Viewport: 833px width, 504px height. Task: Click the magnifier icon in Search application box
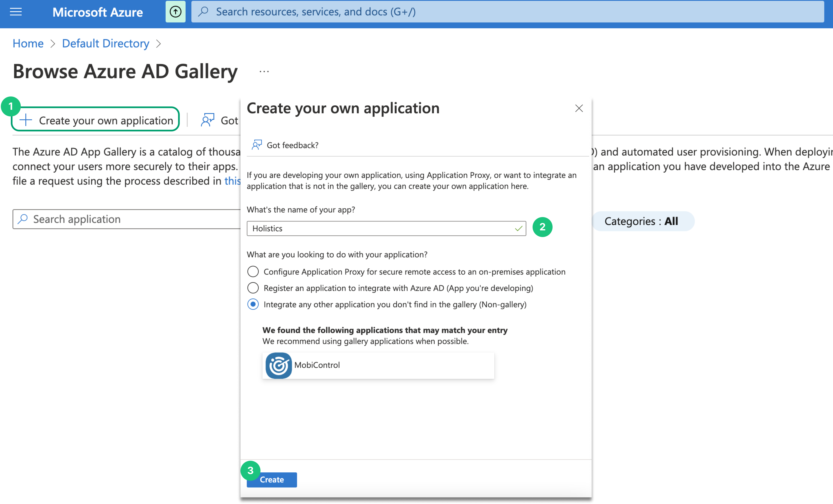click(23, 219)
